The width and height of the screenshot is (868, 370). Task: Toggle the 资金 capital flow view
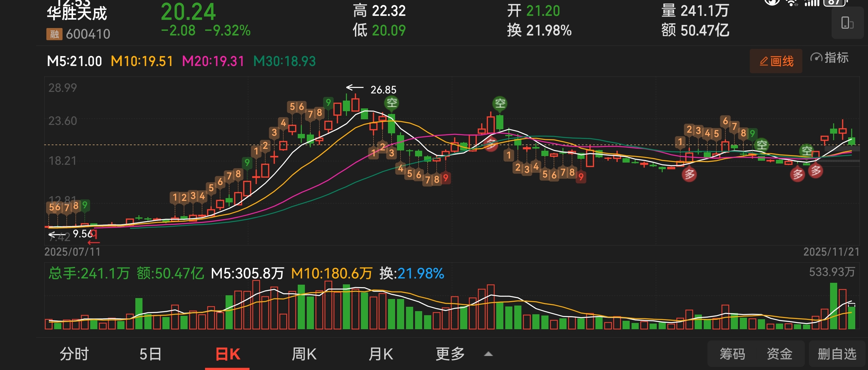(779, 354)
